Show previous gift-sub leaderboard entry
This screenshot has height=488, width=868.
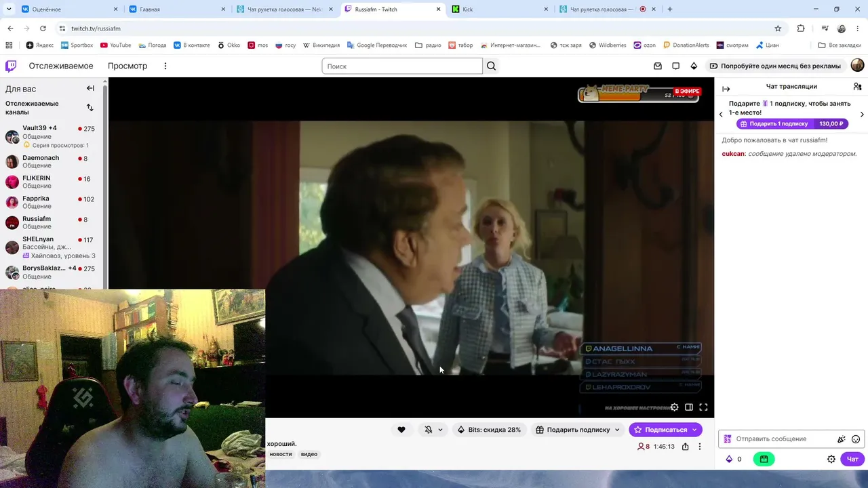tap(721, 115)
